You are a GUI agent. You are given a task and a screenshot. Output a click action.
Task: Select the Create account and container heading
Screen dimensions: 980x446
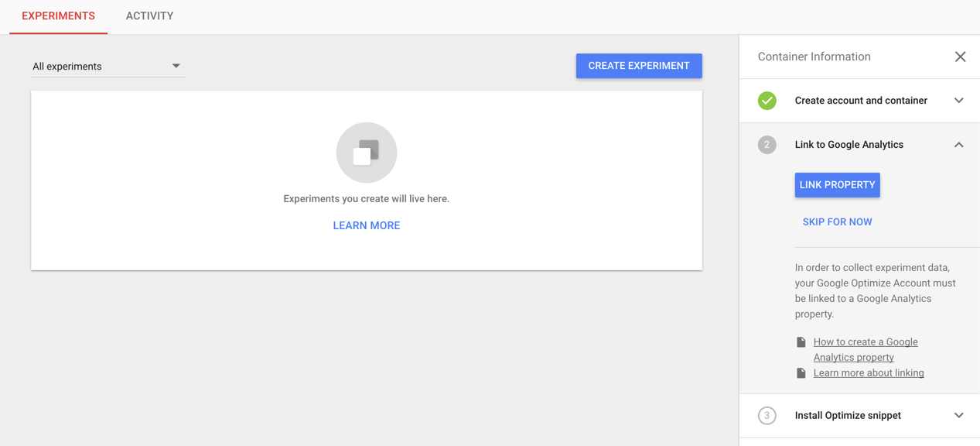click(861, 101)
